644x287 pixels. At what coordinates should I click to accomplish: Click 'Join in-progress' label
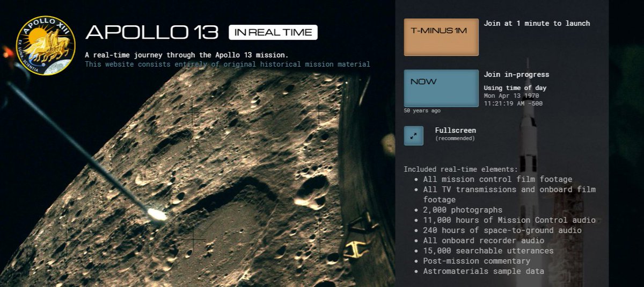click(516, 75)
